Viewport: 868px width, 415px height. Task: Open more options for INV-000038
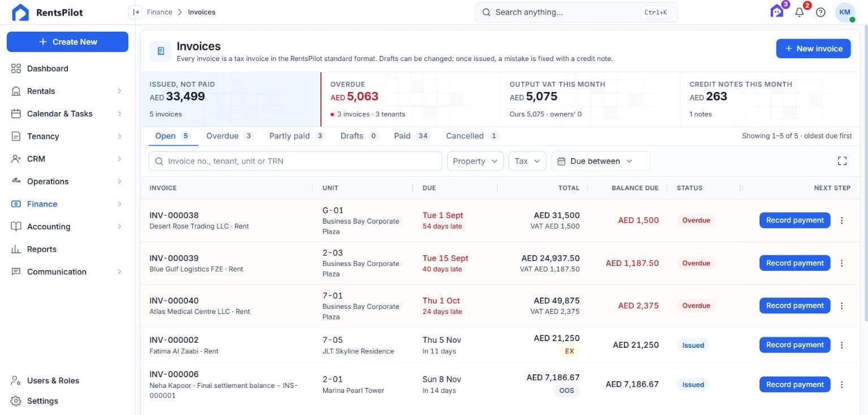pyautogui.click(x=842, y=220)
